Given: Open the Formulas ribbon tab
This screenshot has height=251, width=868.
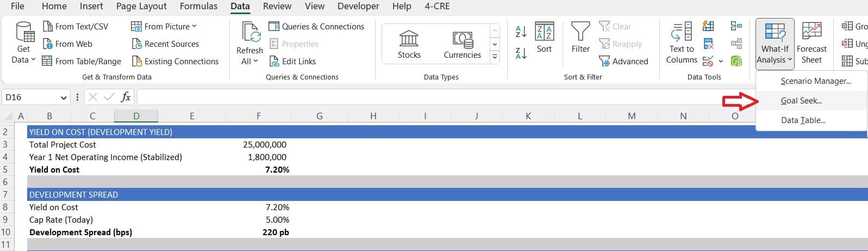Looking at the screenshot, I should click(x=198, y=7).
